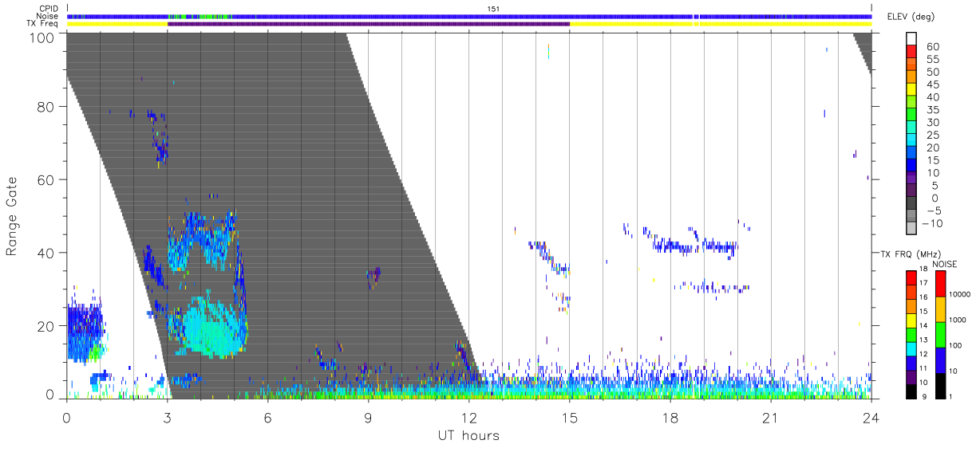Click ELEV color bar label '35'
The image size is (980, 452).
click(931, 110)
